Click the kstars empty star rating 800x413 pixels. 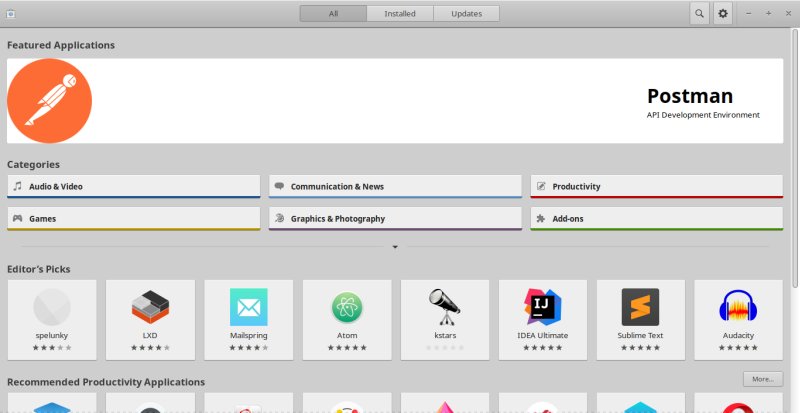(x=444, y=348)
